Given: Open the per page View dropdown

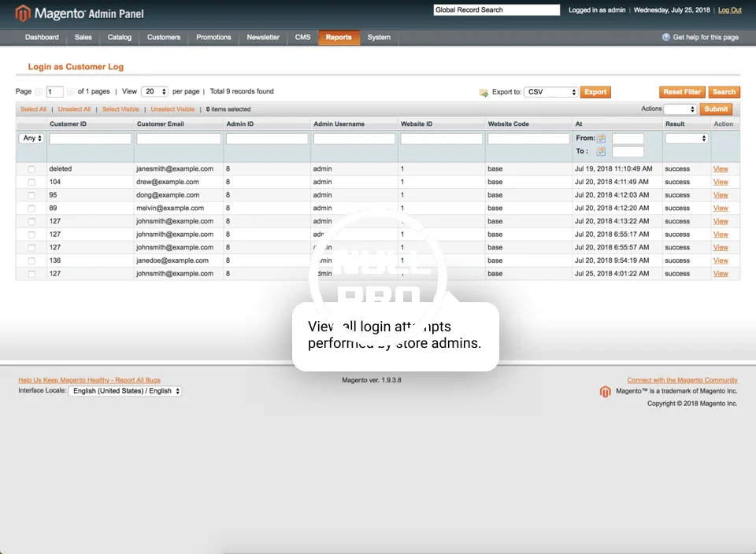Looking at the screenshot, I should 155,92.
